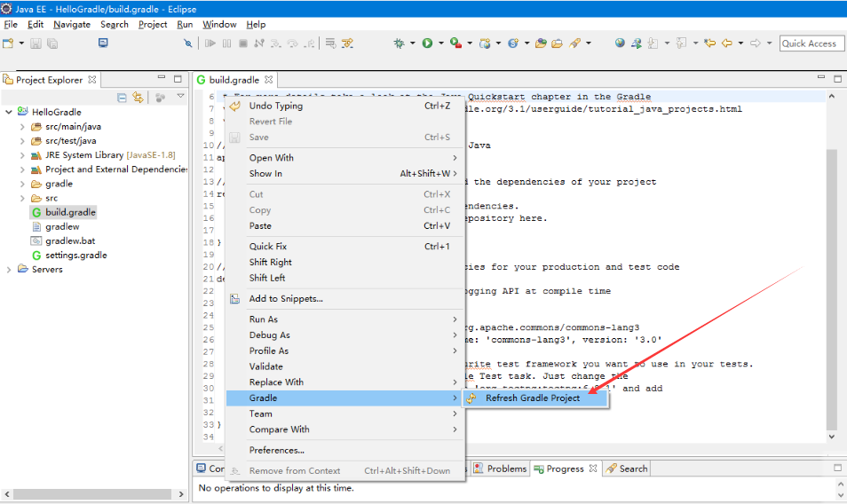Collapse the HelloGradle project node
The image size is (847, 504).
9,112
